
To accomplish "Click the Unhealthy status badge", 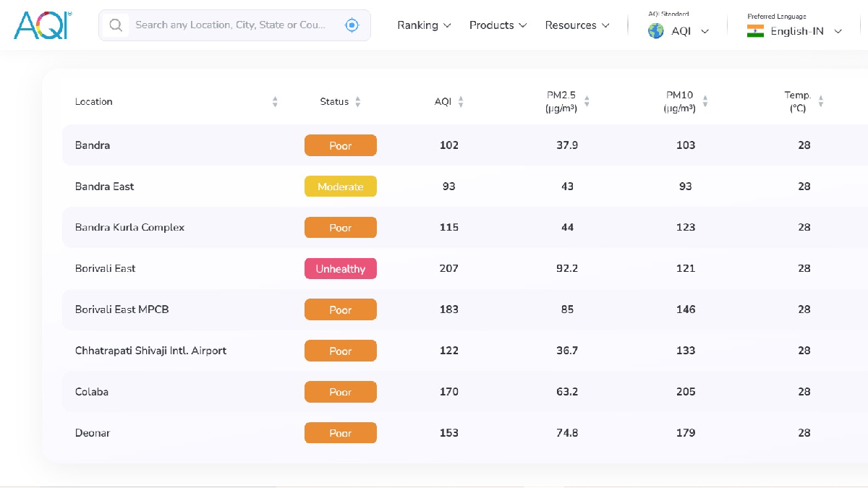I will pos(340,269).
